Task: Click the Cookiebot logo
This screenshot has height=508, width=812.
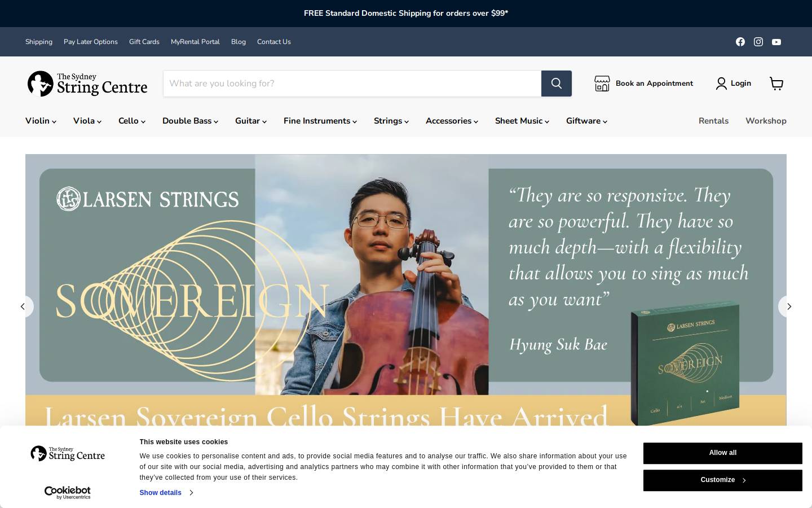Action: [68, 492]
